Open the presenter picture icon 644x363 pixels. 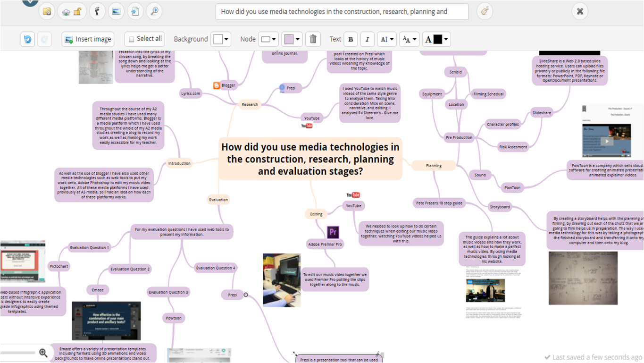coord(116,11)
